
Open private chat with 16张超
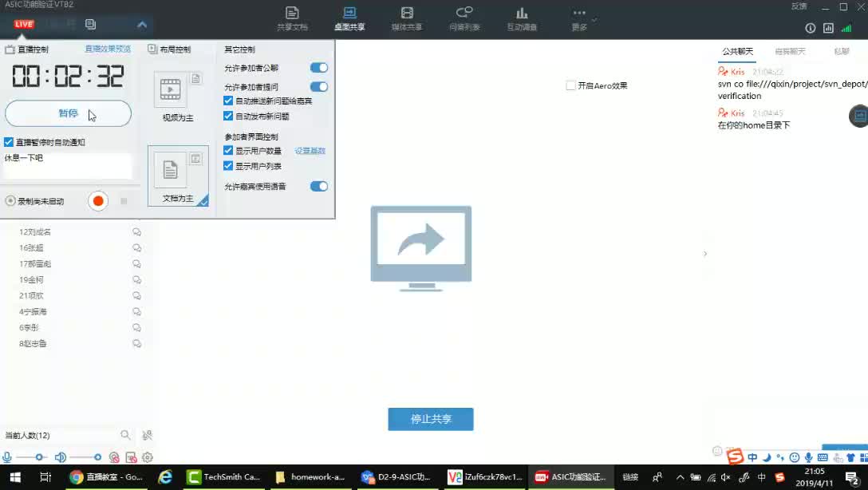(x=136, y=248)
